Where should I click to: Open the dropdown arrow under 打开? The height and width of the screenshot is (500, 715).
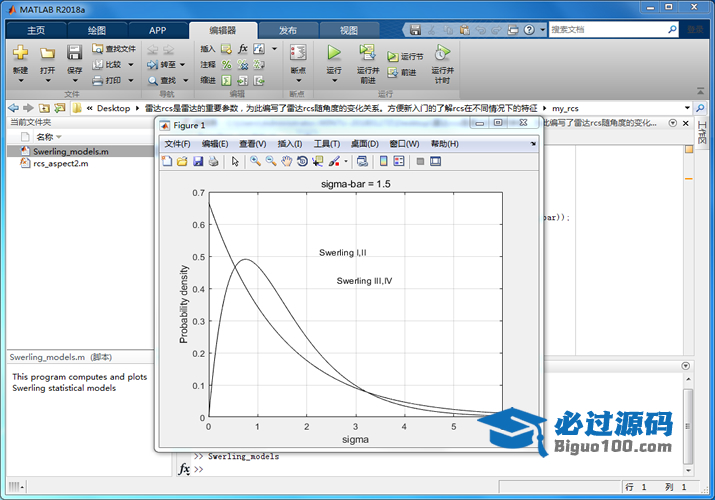point(47,81)
